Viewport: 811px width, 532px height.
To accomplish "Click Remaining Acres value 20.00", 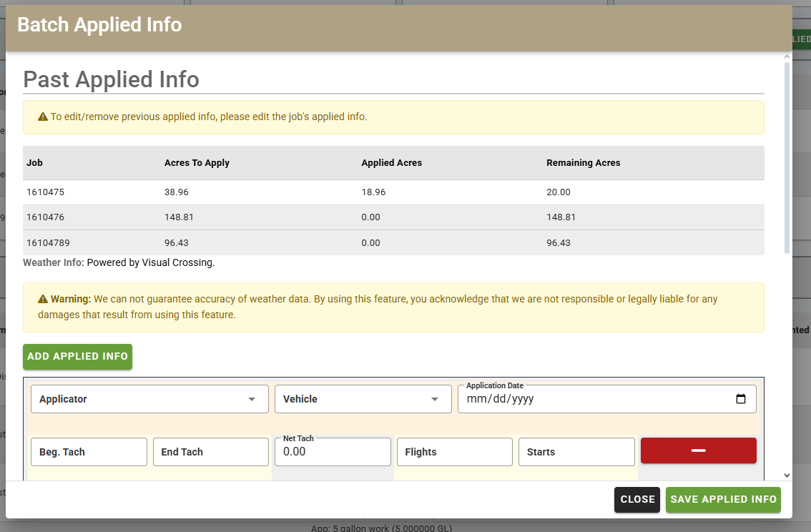I will [x=559, y=192].
